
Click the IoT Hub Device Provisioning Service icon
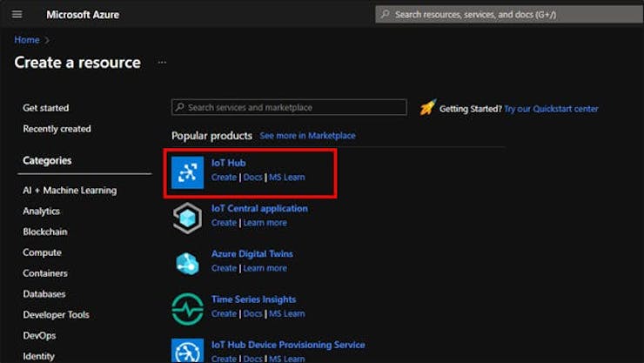click(187, 351)
